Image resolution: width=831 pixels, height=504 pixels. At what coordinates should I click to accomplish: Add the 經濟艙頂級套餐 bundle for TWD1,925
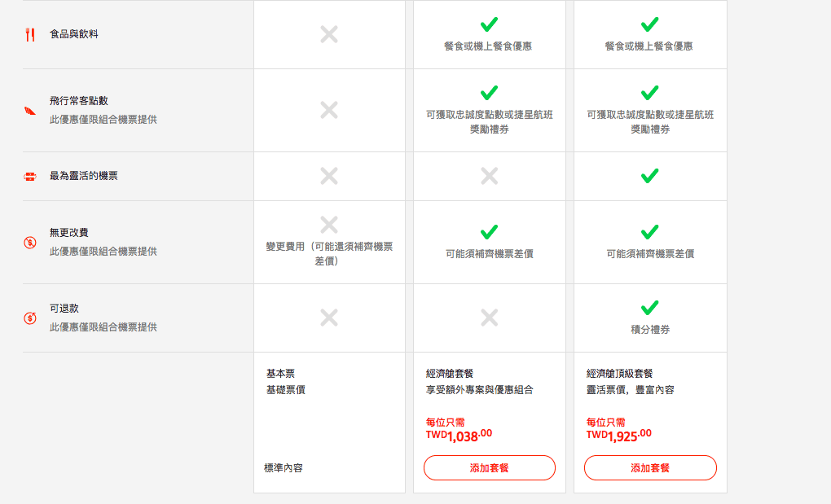pyautogui.click(x=650, y=468)
